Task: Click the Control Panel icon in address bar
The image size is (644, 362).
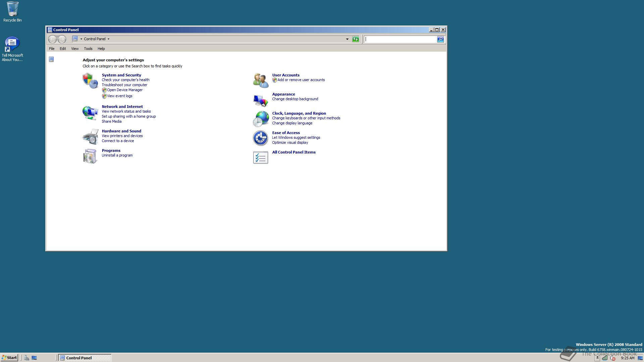Action: click(75, 39)
